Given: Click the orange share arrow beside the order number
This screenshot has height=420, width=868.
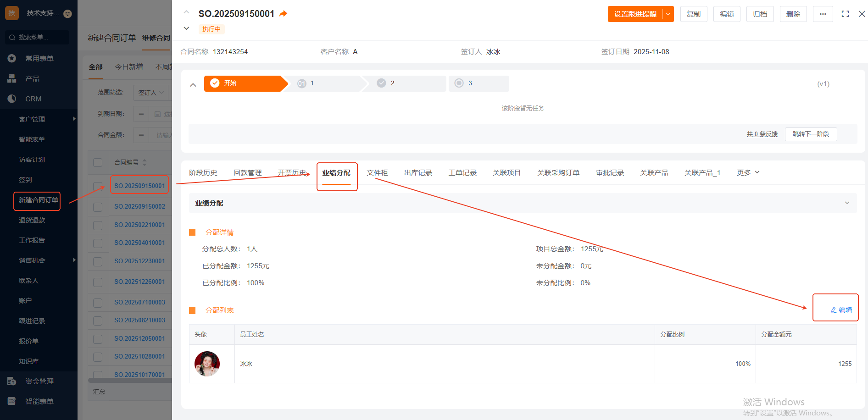Looking at the screenshot, I should pyautogui.click(x=283, y=14).
